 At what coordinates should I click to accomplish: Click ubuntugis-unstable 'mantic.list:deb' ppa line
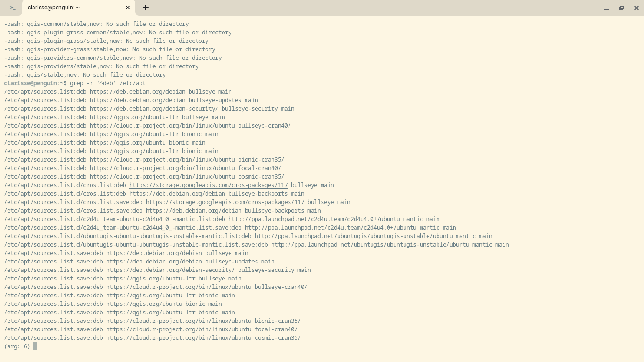coord(248,236)
